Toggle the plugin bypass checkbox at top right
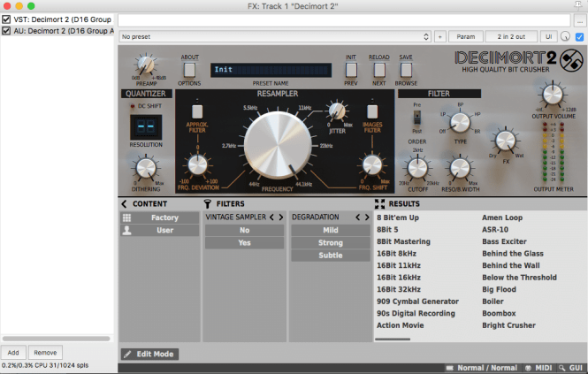The height and width of the screenshot is (374, 588). click(579, 37)
